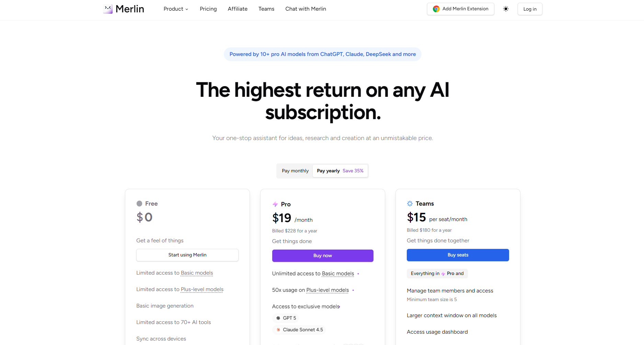
Task: Click the GPT 5 model icon
Action: (x=278, y=318)
